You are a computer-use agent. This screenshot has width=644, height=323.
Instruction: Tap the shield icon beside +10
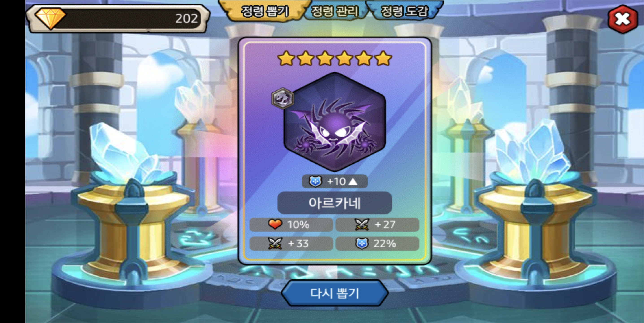315,181
